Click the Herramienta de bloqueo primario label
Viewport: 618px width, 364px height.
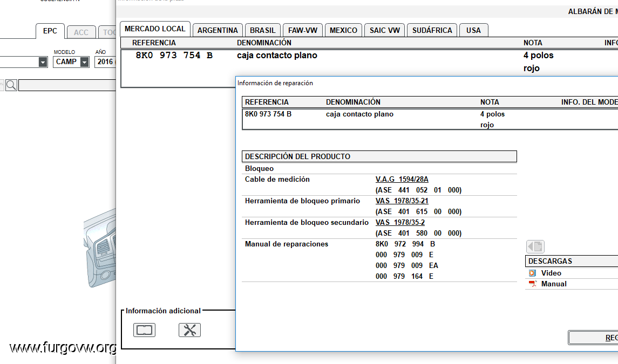click(x=302, y=201)
